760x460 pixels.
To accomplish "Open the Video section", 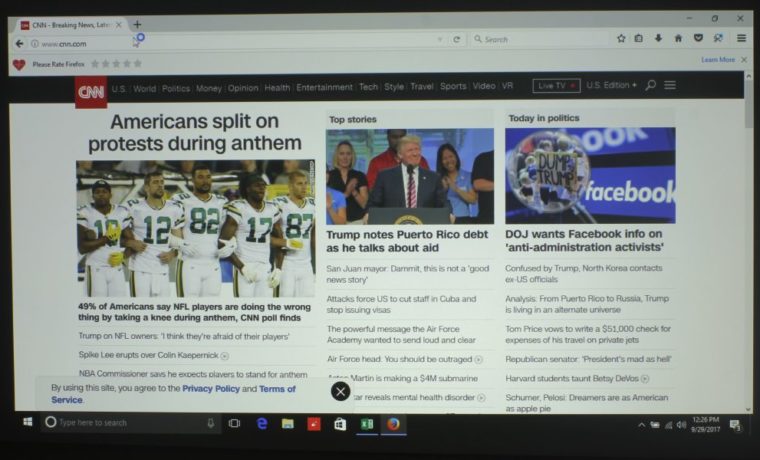I will [484, 86].
